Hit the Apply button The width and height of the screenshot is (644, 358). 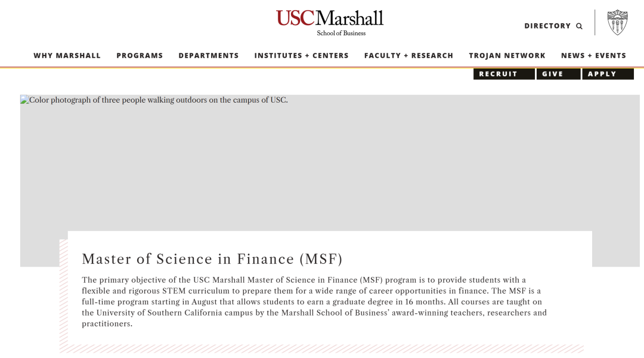click(608, 74)
